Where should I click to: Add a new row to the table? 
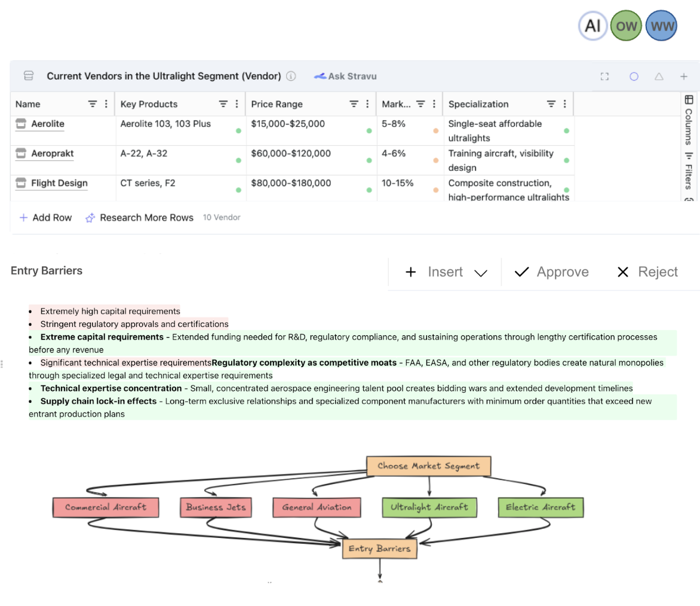[x=45, y=218]
